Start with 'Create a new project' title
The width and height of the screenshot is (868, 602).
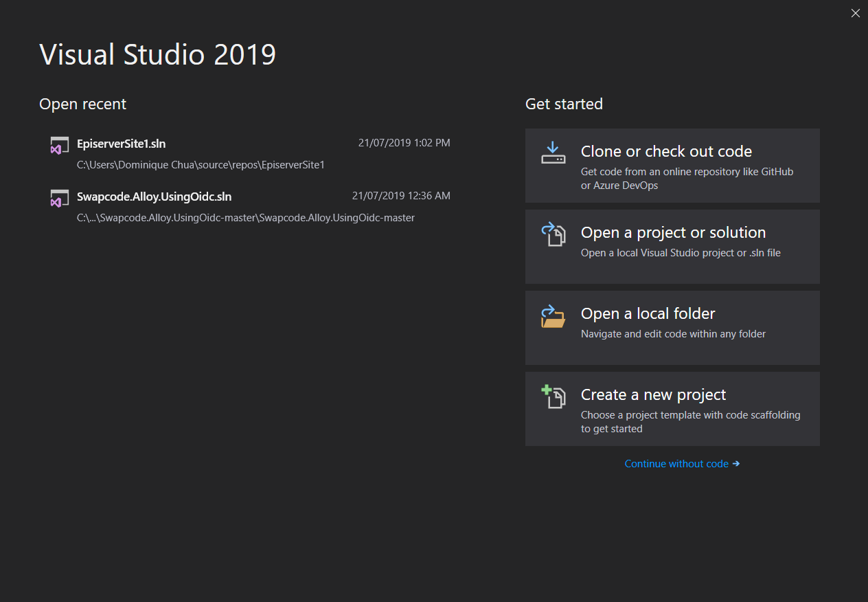coord(653,394)
